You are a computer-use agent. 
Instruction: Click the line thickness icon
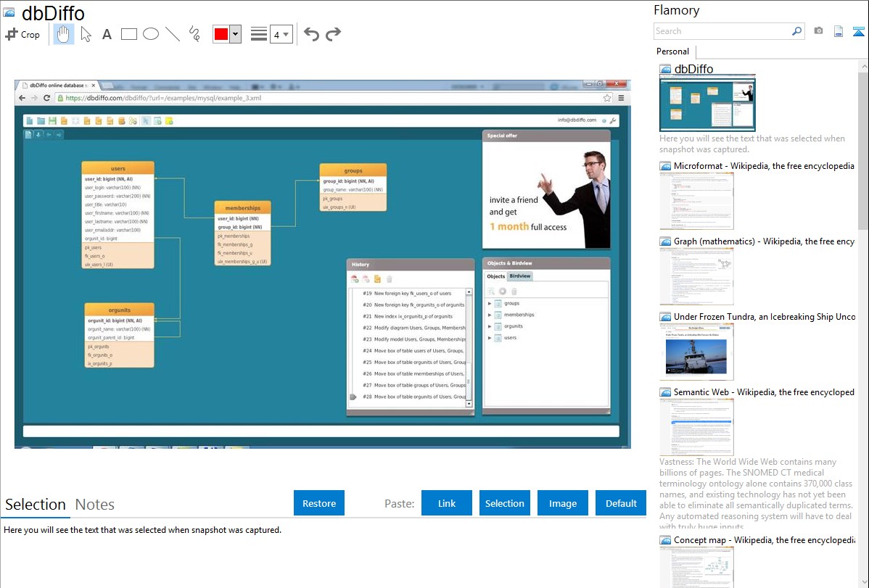click(x=259, y=34)
